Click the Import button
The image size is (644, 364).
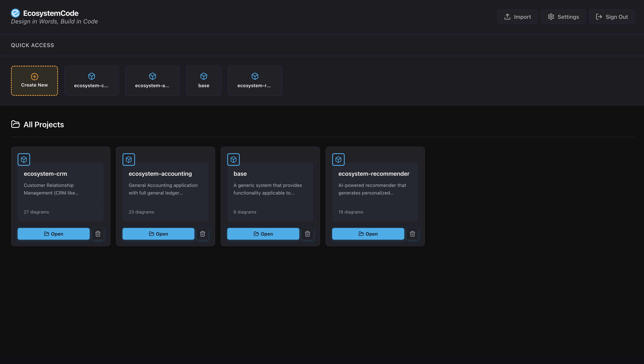point(517,16)
